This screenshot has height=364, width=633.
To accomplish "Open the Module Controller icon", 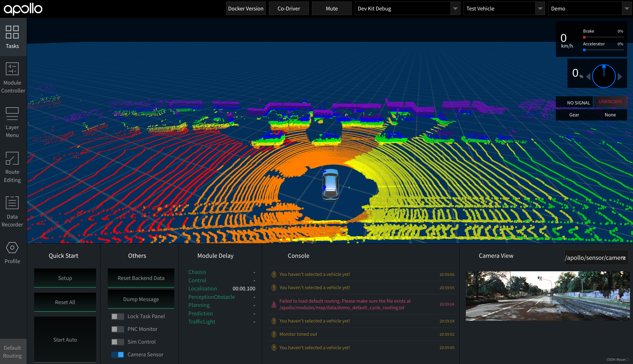I will (12, 69).
